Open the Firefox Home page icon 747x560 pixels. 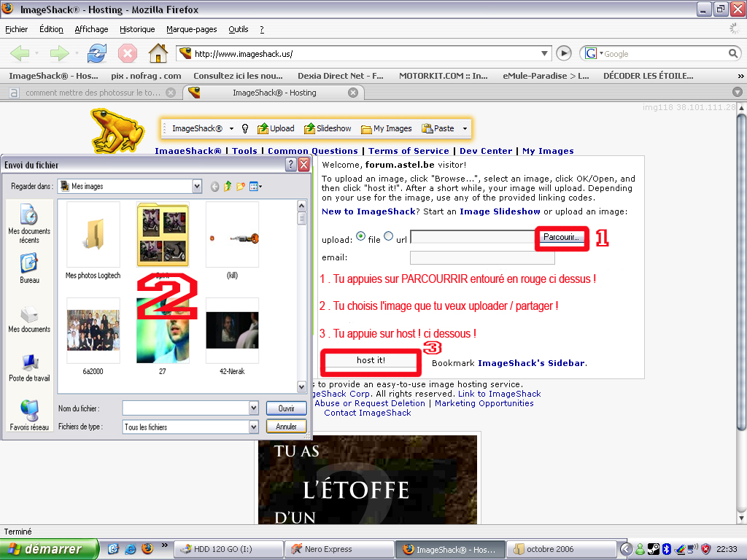coord(157,53)
